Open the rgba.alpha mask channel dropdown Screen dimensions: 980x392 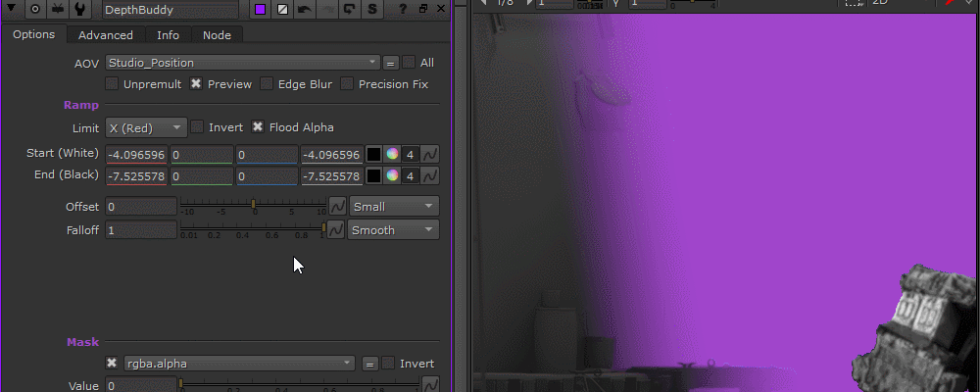click(x=239, y=364)
